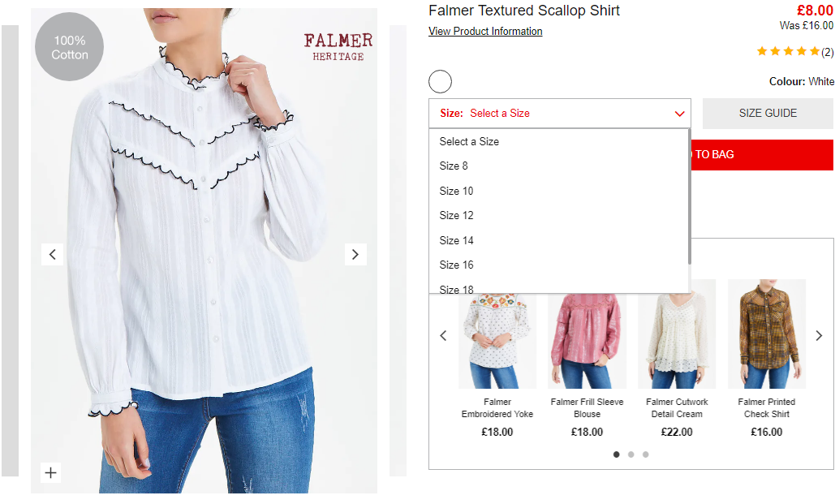
Task: Choose the Select a Size placeholder option
Action: pos(559,141)
